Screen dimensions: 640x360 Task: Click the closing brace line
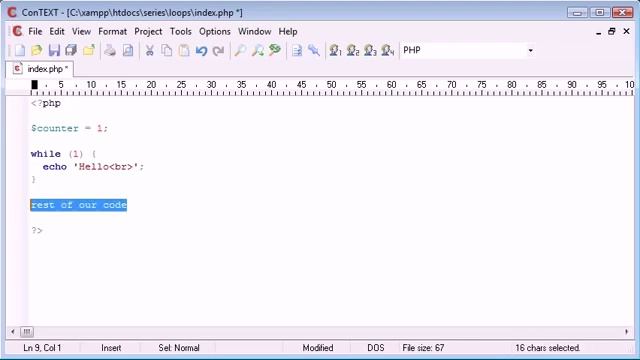[33, 179]
